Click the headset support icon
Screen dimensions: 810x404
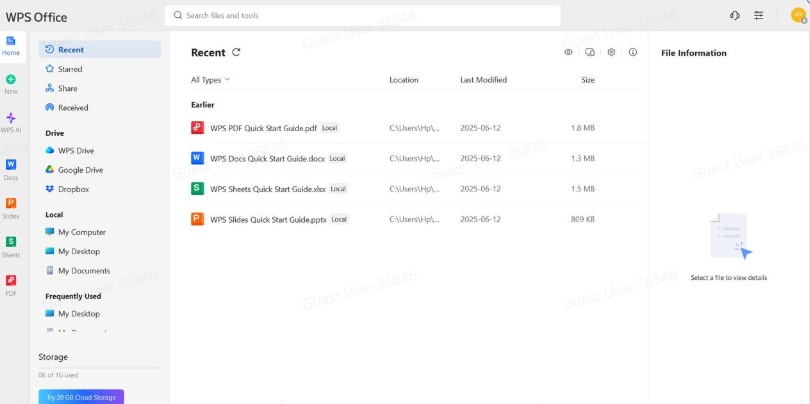coord(735,16)
